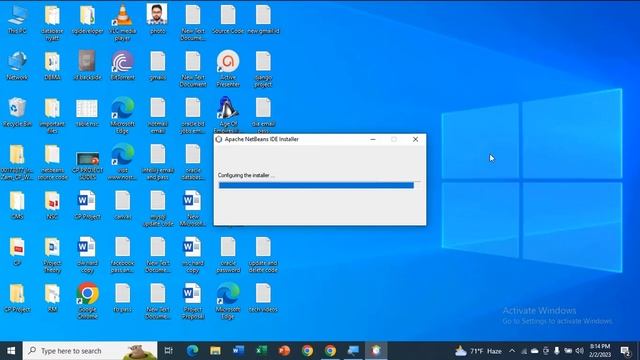Select the Project Proposal Word document

pyautogui.click(x=193, y=301)
